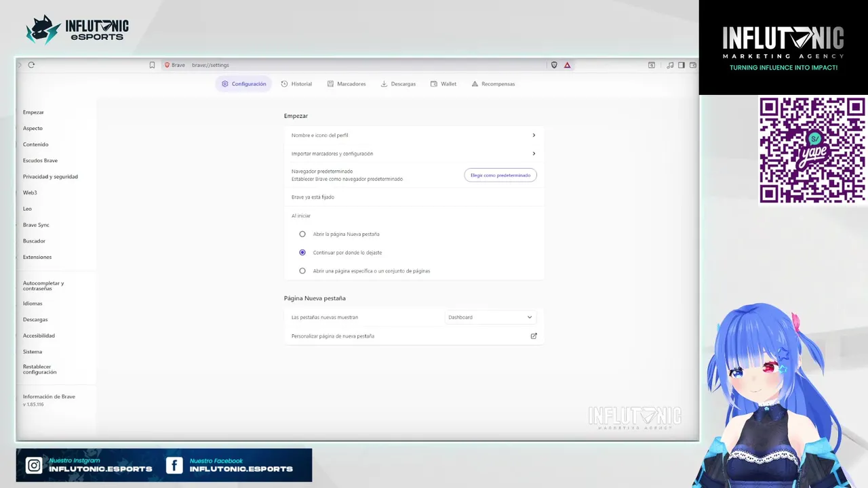Click the music note playlist icon
The height and width of the screenshot is (488, 868).
pos(670,65)
